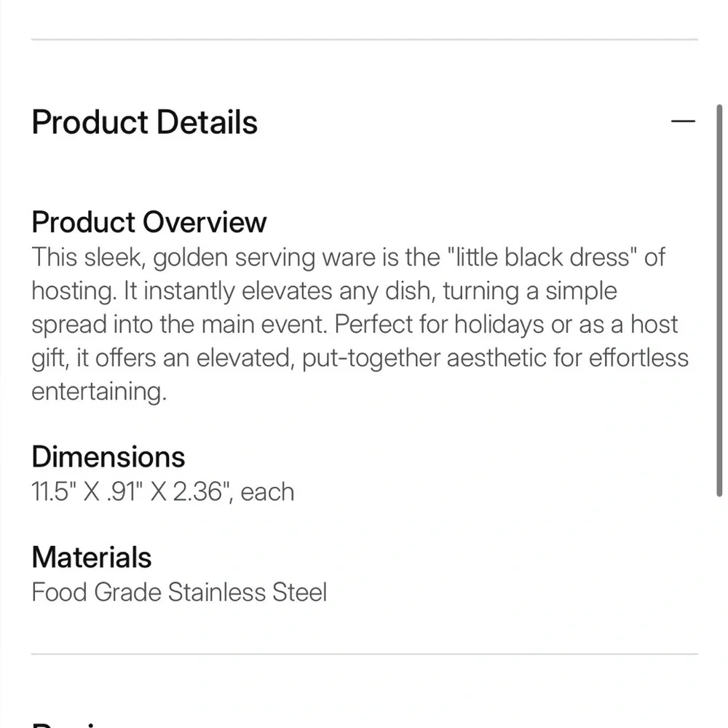This screenshot has height=728, width=728.
Task: Collapse Product Details with the minus icon
Action: (x=683, y=121)
